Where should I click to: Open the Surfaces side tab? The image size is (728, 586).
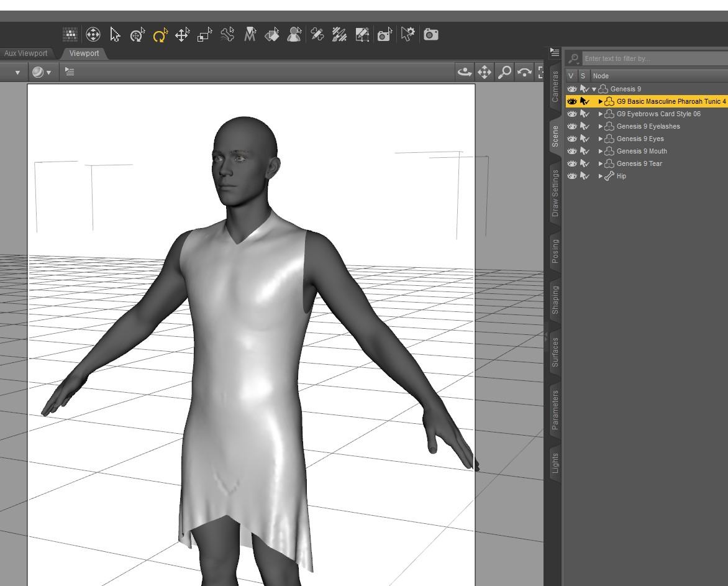coord(555,352)
